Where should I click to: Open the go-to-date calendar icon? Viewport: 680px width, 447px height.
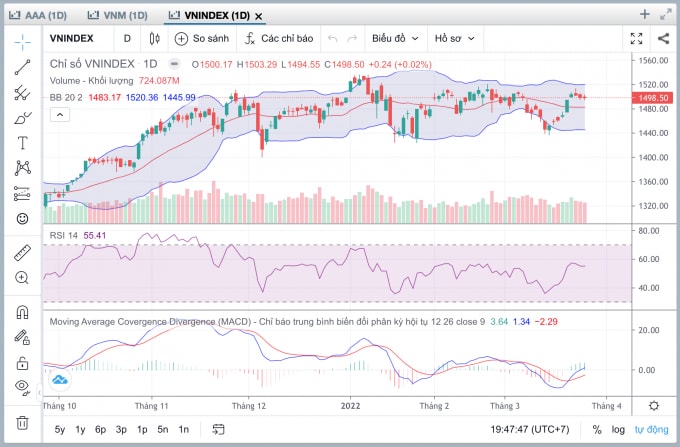point(218,430)
